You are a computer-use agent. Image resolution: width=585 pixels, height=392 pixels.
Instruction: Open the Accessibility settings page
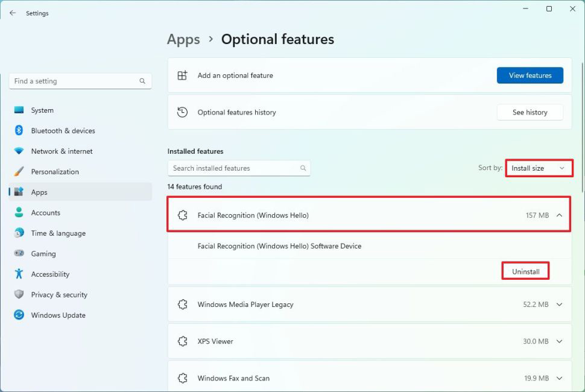point(50,274)
